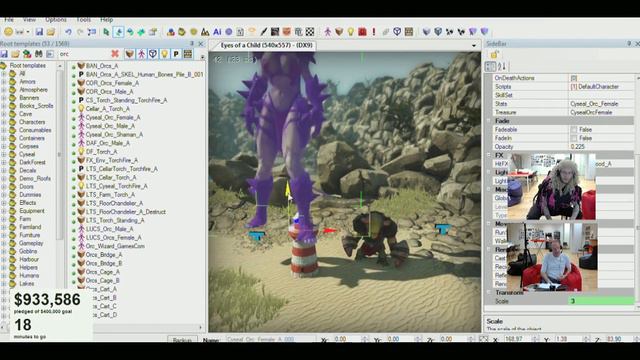Click the binoculars search icon in Root templates
The width and height of the screenshot is (640, 360).
click(38, 54)
